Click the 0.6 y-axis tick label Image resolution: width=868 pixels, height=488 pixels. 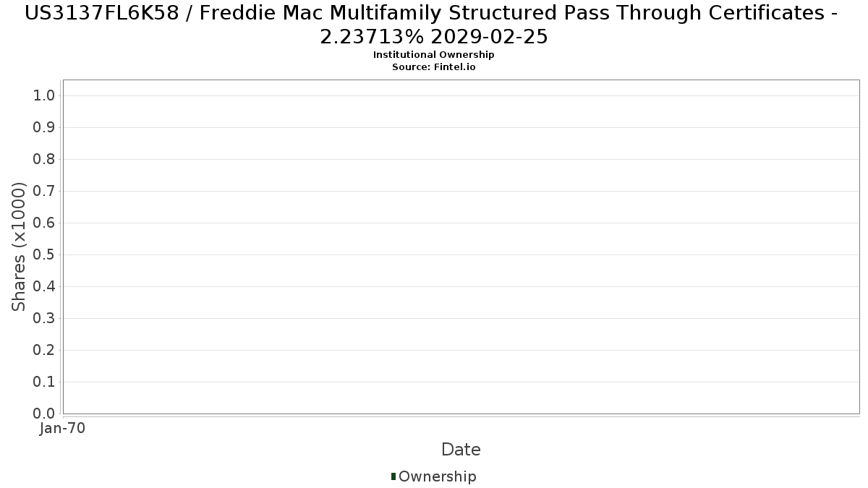(x=45, y=223)
